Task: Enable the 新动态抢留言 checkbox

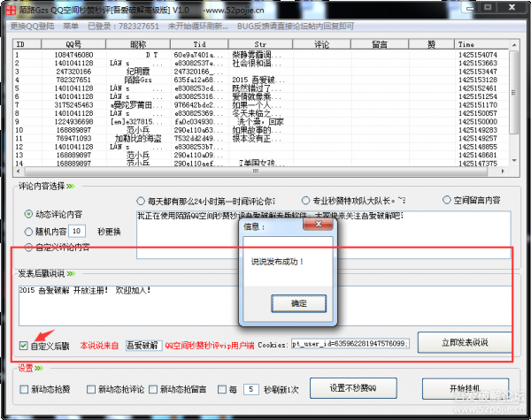Action: pyautogui.click(x=153, y=389)
